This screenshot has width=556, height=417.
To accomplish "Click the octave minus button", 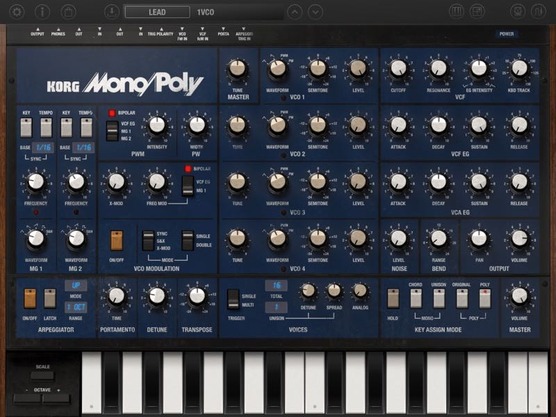I will click(27, 399).
